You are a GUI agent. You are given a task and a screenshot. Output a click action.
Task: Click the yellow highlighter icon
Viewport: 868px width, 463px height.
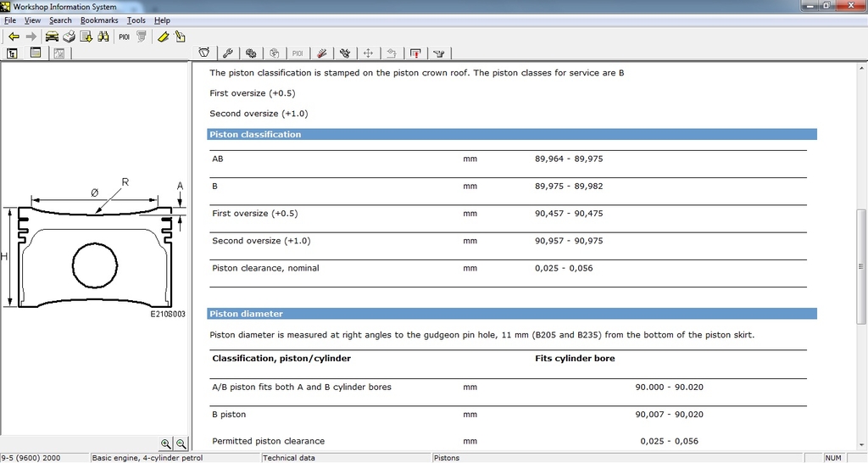pos(164,36)
